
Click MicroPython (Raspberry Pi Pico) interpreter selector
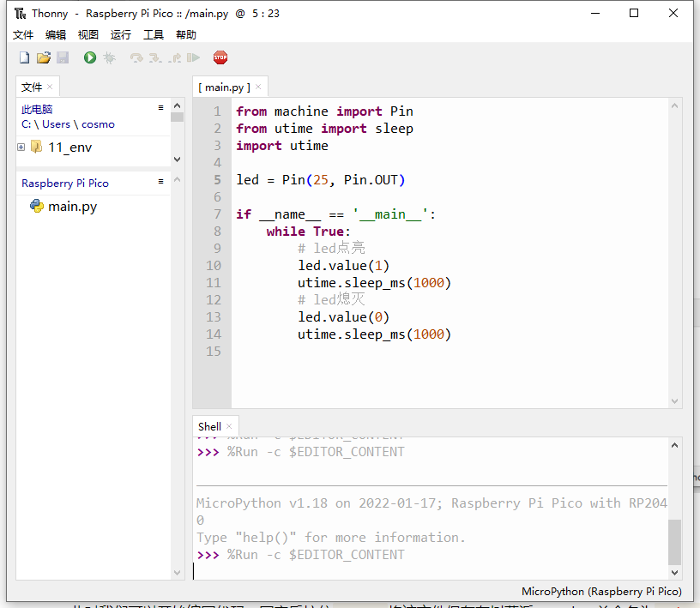click(601, 591)
